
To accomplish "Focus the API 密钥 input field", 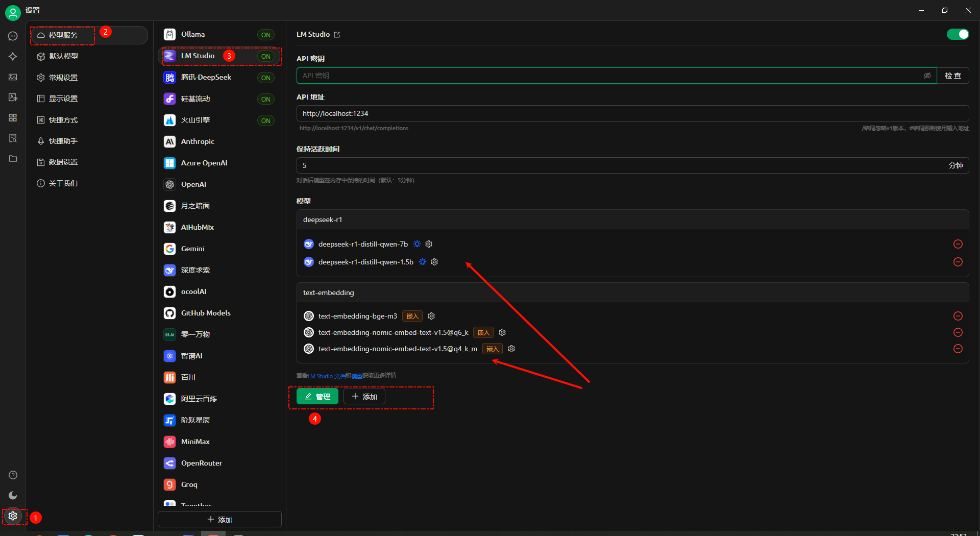I will [x=617, y=76].
